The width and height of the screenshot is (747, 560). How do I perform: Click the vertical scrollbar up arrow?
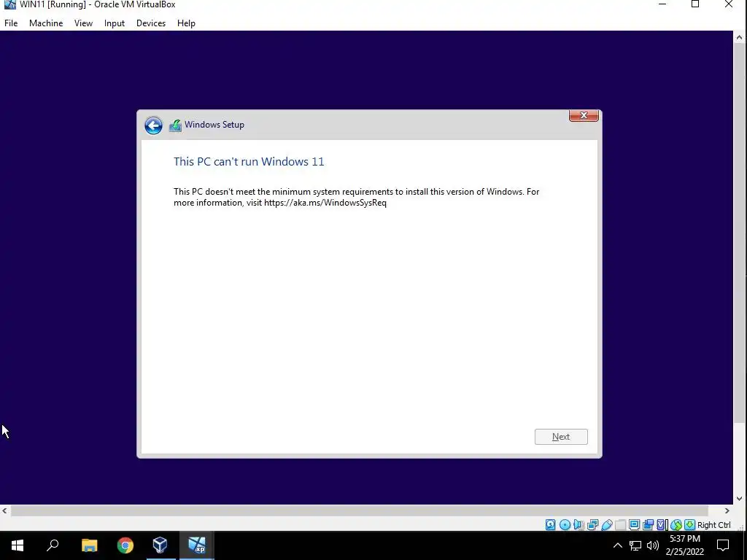pyautogui.click(x=740, y=37)
